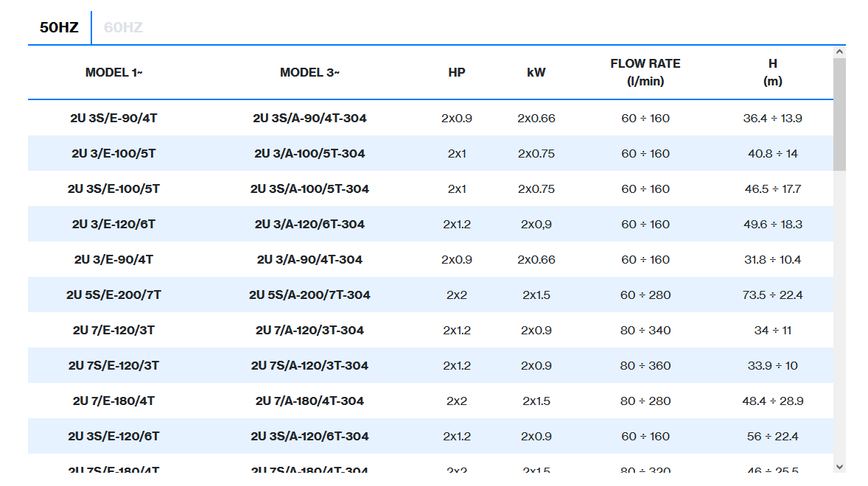Image resolution: width=868 pixels, height=486 pixels.
Task: Click the FLOW RATE column header
Action: click(x=645, y=72)
